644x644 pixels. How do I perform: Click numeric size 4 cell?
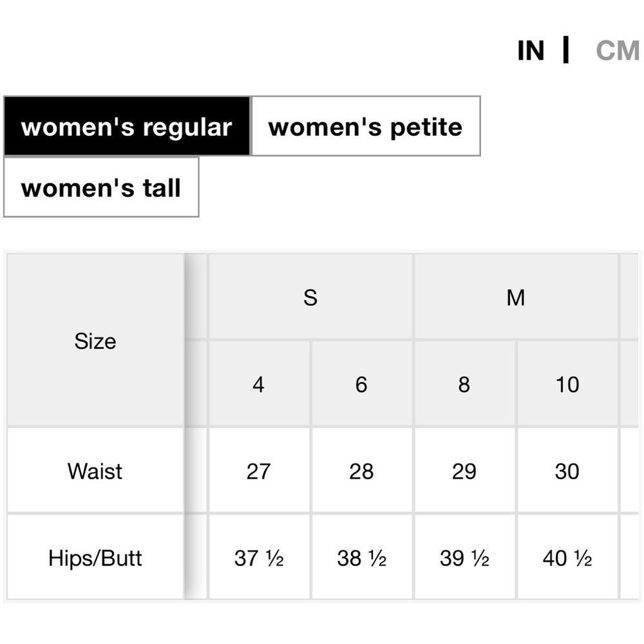tap(259, 384)
